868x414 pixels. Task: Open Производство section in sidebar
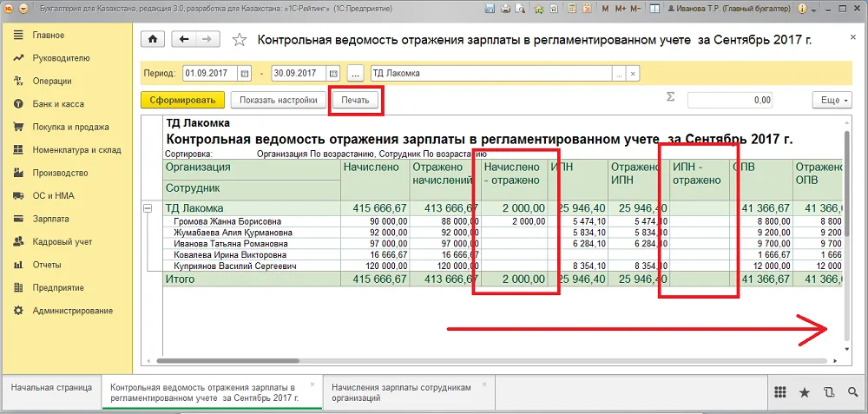point(61,173)
